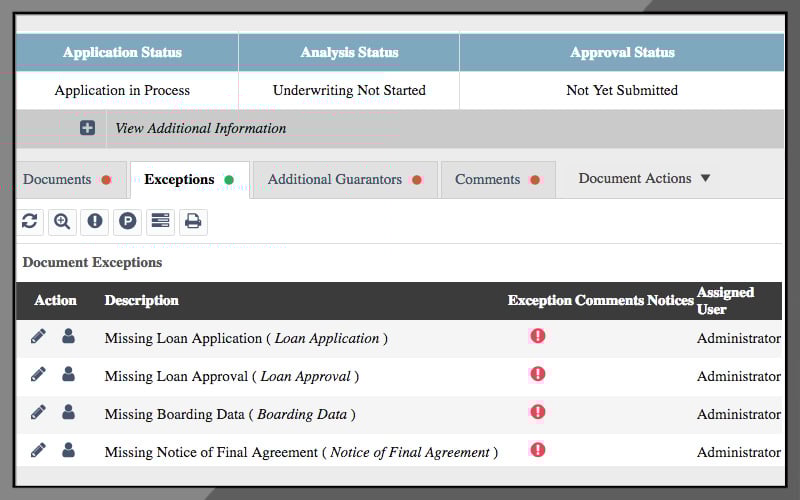Click the magnifier zoom icon
800x500 pixels.
click(x=62, y=221)
